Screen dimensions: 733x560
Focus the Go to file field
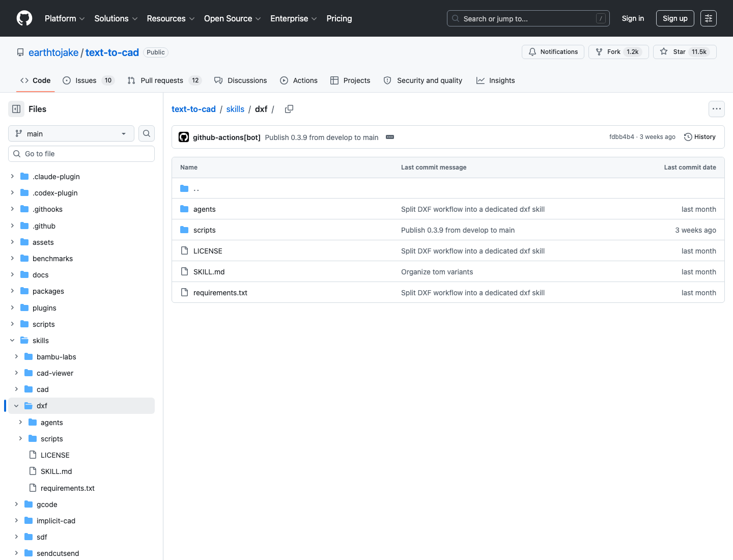coord(81,154)
